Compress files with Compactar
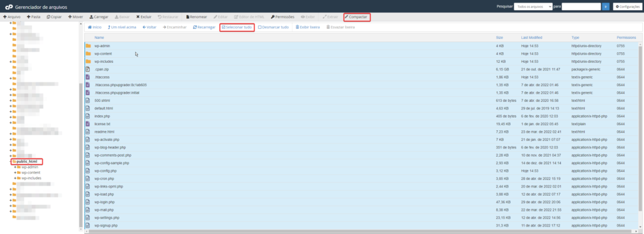 pyautogui.click(x=357, y=17)
